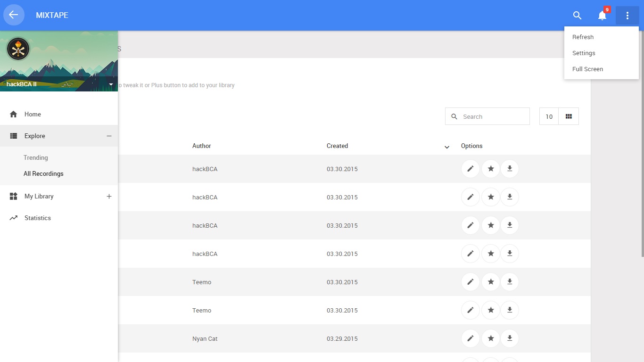Choose Full Screen from the overflow menu
This screenshot has height=362, width=644.
602,69
